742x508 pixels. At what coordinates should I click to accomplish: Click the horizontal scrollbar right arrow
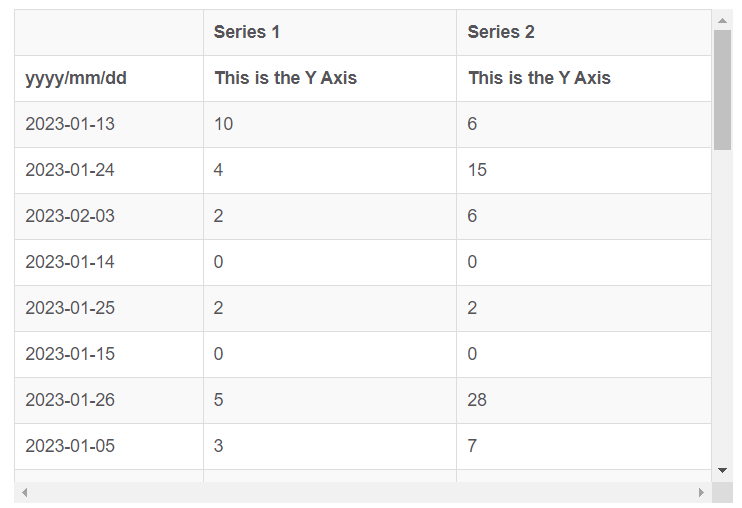coord(701,492)
